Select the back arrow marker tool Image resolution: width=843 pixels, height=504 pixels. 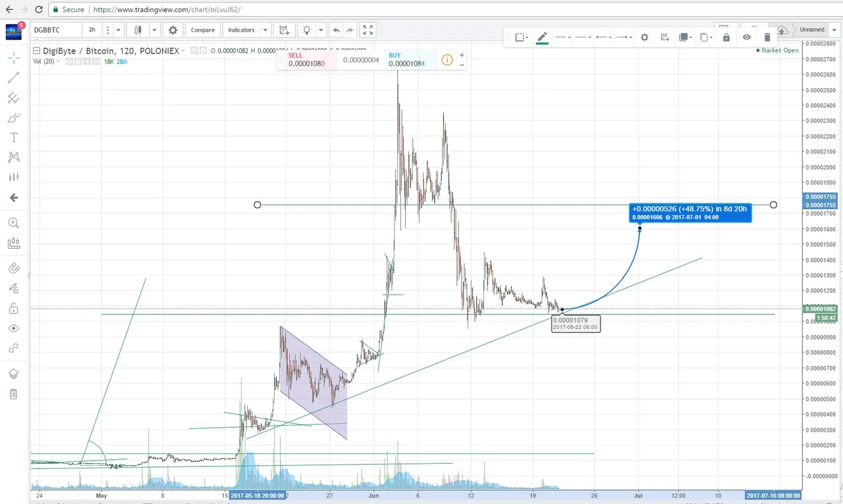pos(13,197)
